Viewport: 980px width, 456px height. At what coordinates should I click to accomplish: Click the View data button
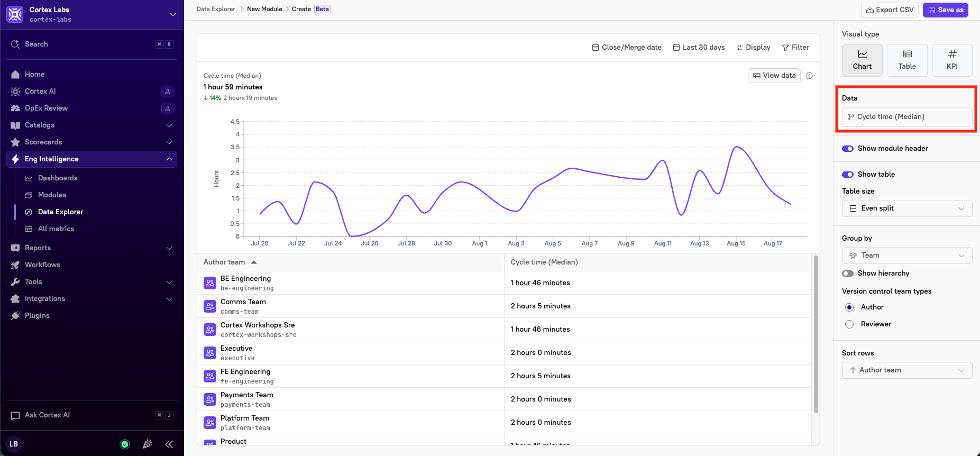774,76
